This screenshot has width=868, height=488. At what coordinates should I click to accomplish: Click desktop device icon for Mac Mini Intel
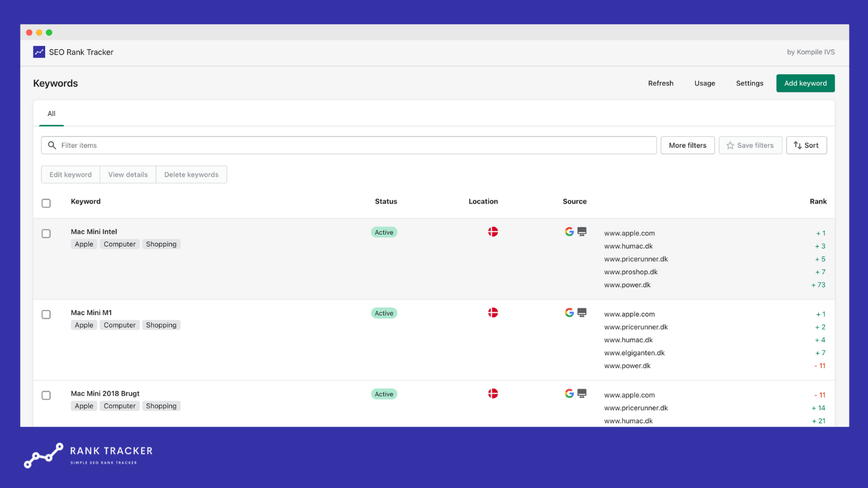coord(582,232)
